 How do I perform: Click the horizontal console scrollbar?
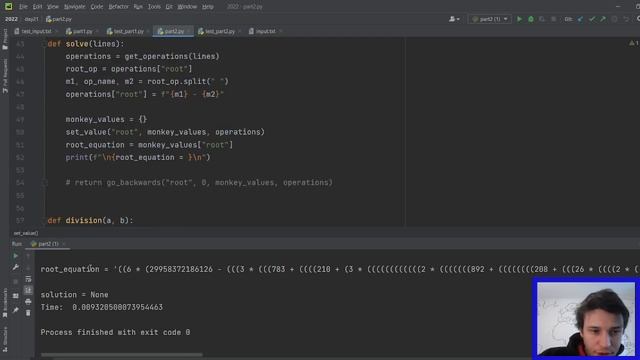(x=122, y=355)
